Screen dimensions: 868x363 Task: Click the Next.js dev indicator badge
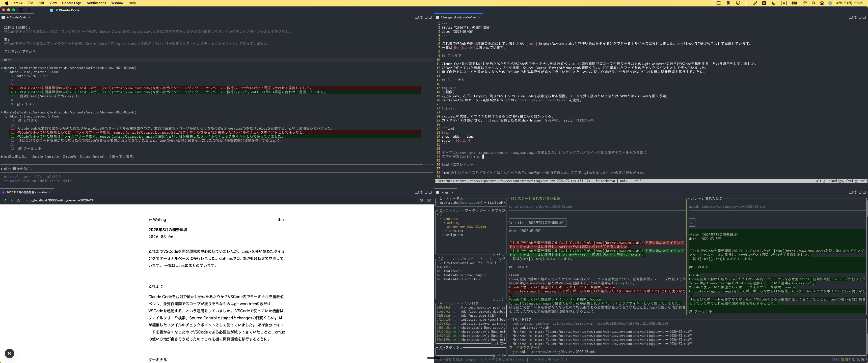click(x=9, y=353)
